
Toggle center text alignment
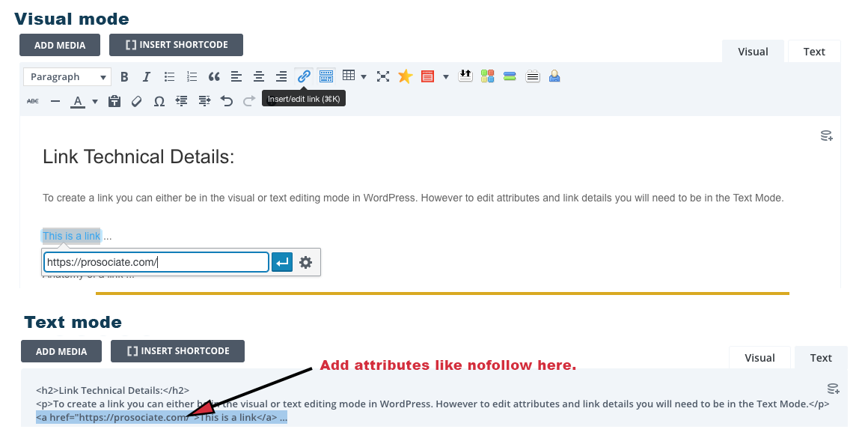tap(259, 76)
